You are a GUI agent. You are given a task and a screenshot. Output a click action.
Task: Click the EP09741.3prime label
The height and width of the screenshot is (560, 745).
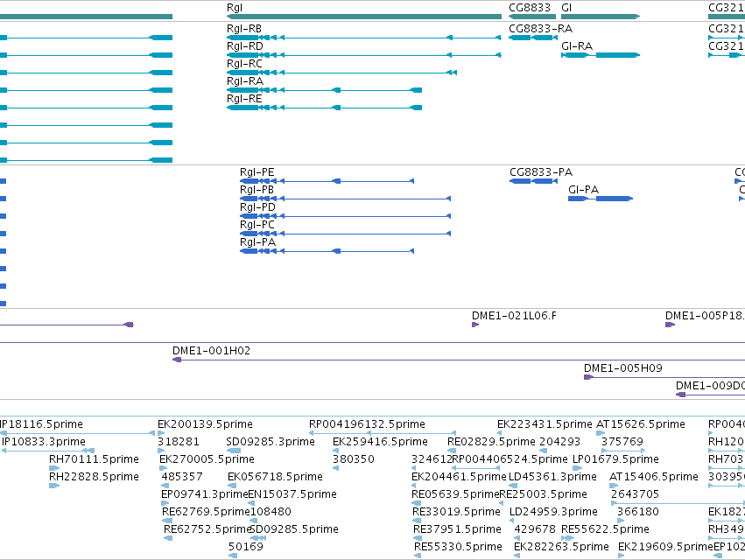pos(205,494)
